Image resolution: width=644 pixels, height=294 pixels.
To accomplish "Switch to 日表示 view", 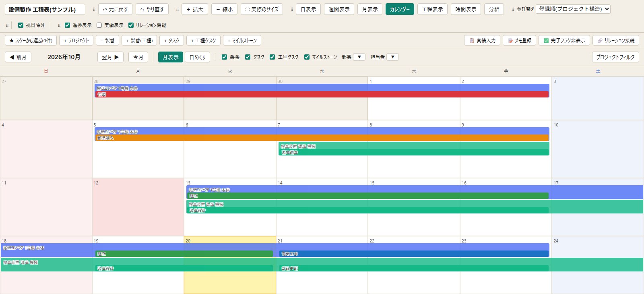I will 308,9.
